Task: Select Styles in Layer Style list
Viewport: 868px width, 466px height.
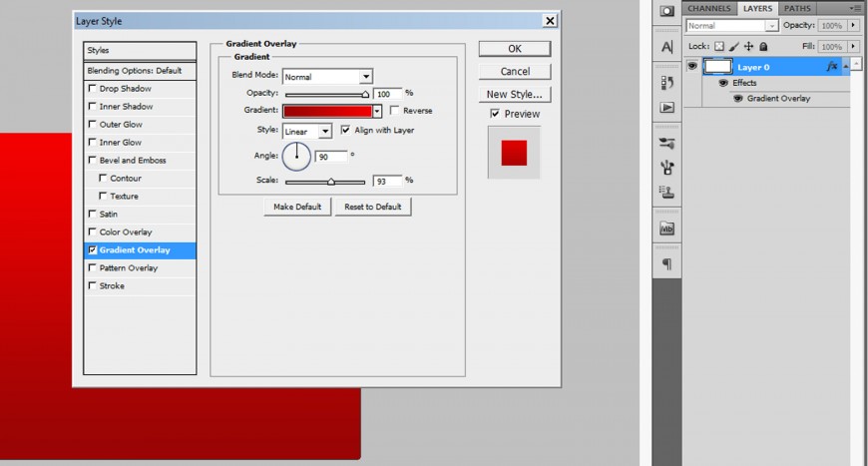Action: (x=140, y=50)
